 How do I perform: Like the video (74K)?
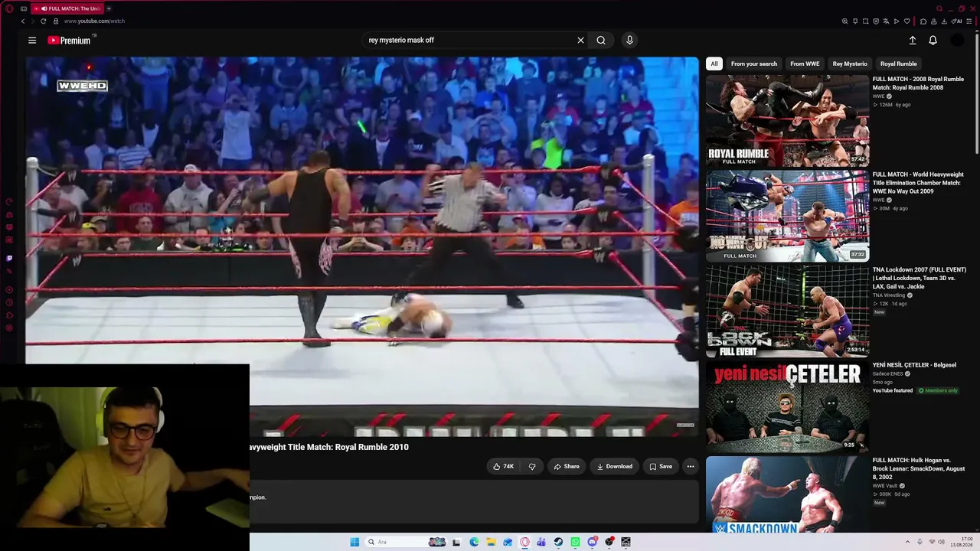coord(503,466)
